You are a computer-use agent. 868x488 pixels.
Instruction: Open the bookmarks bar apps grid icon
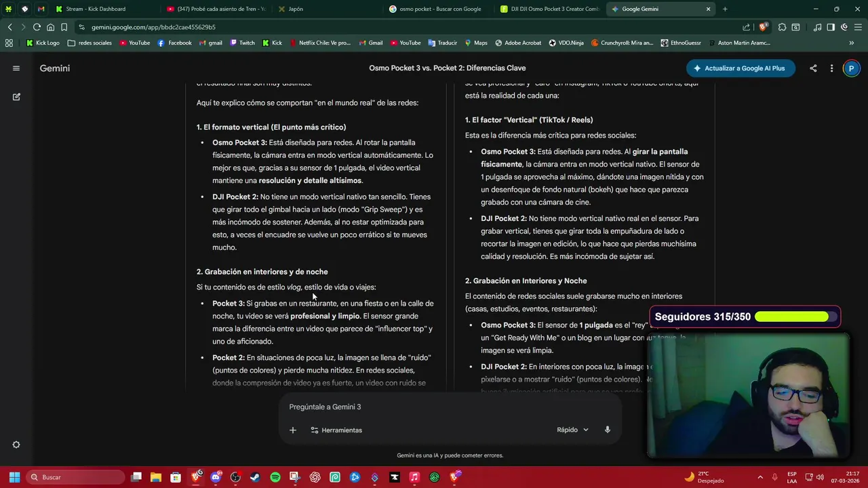pyautogui.click(x=9, y=43)
